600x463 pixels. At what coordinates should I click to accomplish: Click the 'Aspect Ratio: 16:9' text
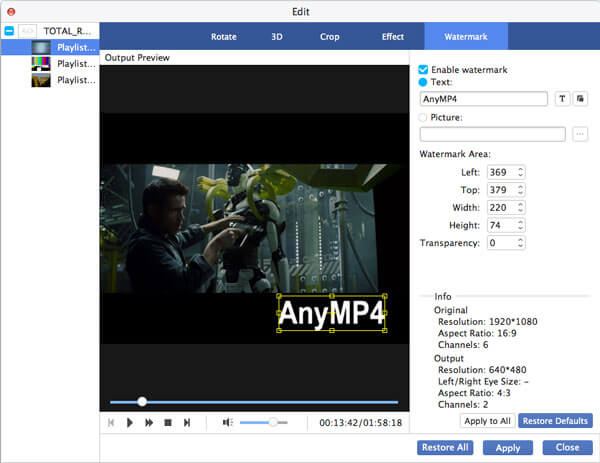477,333
